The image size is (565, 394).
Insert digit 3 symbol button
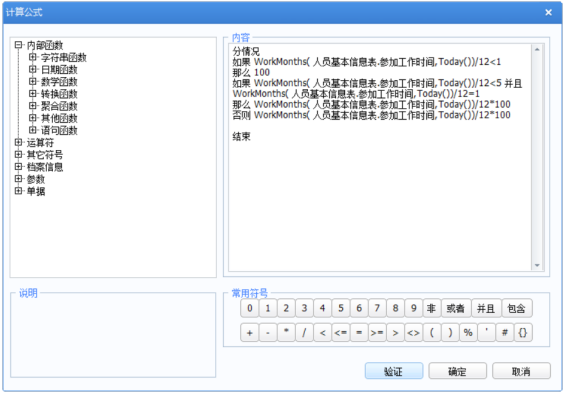304,308
